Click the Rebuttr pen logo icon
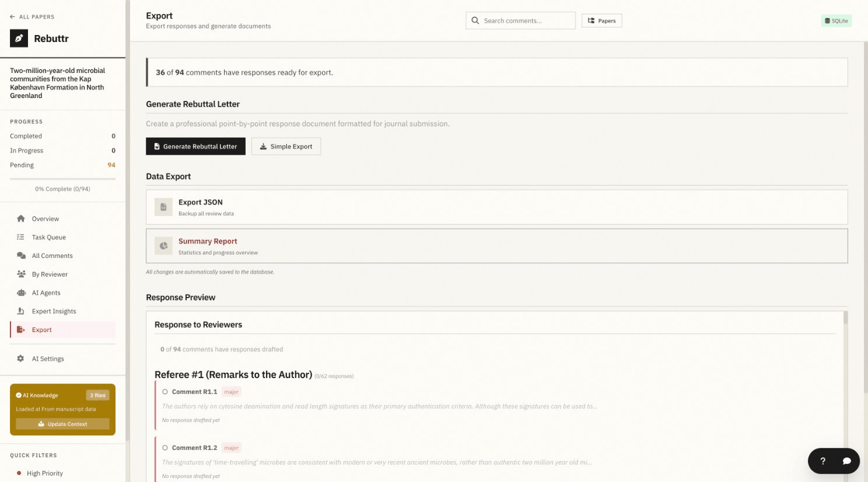The image size is (868, 482). click(x=19, y=39)
